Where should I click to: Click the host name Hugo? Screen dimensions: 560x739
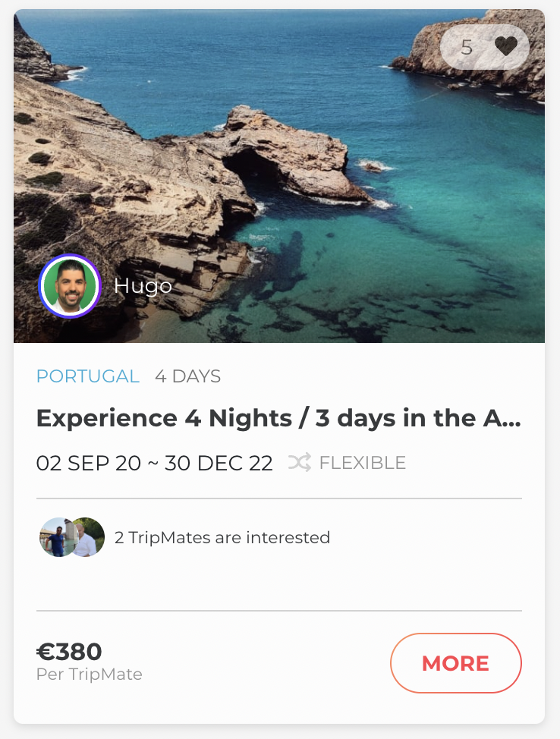(143, 286)
